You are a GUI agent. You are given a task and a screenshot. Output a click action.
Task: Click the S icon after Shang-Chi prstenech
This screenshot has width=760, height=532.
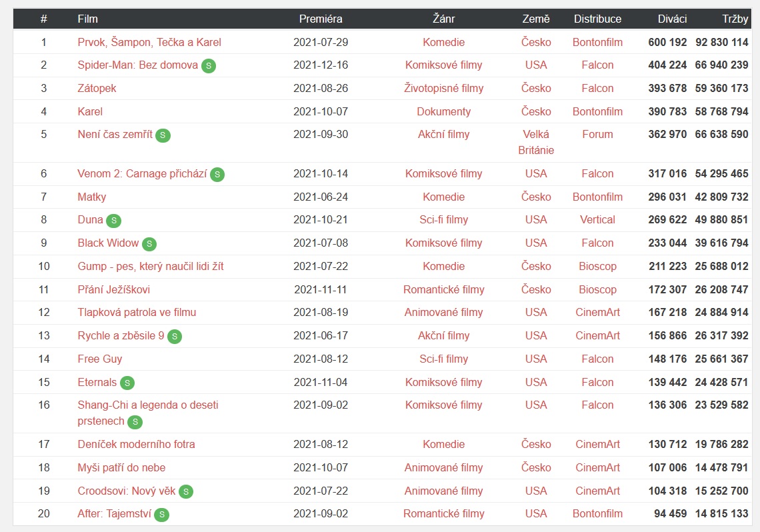135,422
